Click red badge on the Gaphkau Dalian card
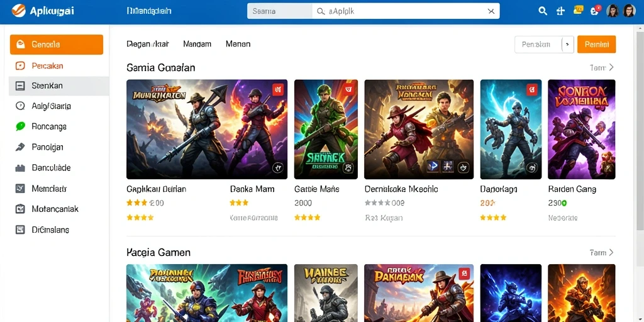The image size is (644, 322). coord(278,89)
